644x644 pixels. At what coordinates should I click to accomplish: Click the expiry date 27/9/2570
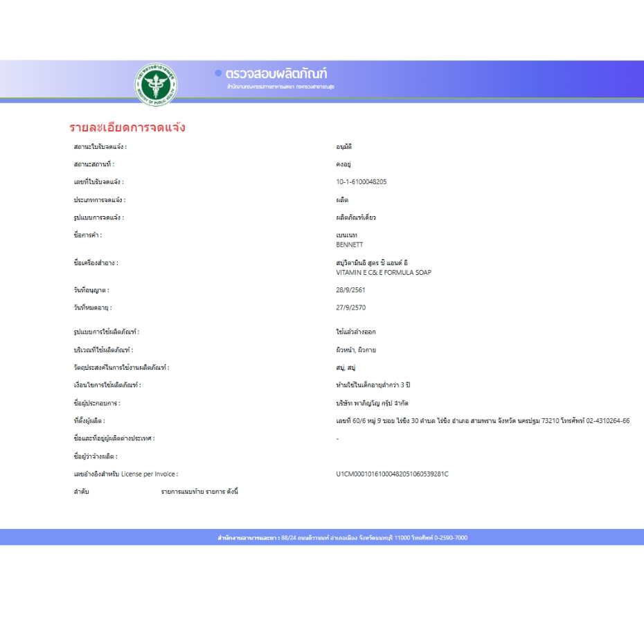[x=350, y=307]
